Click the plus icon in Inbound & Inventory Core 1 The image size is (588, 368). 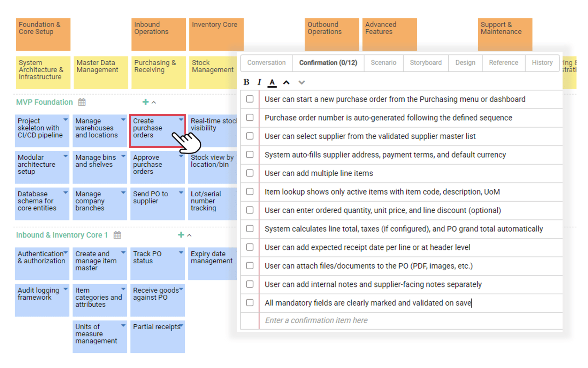181,235
